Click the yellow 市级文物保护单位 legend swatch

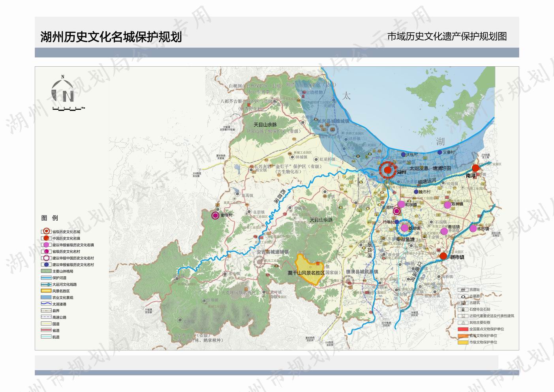(463, 342)
